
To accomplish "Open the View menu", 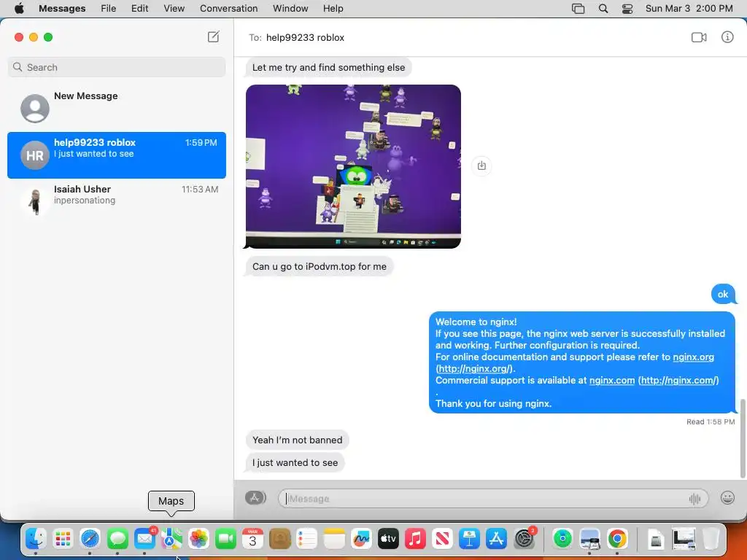I will 174,9.
